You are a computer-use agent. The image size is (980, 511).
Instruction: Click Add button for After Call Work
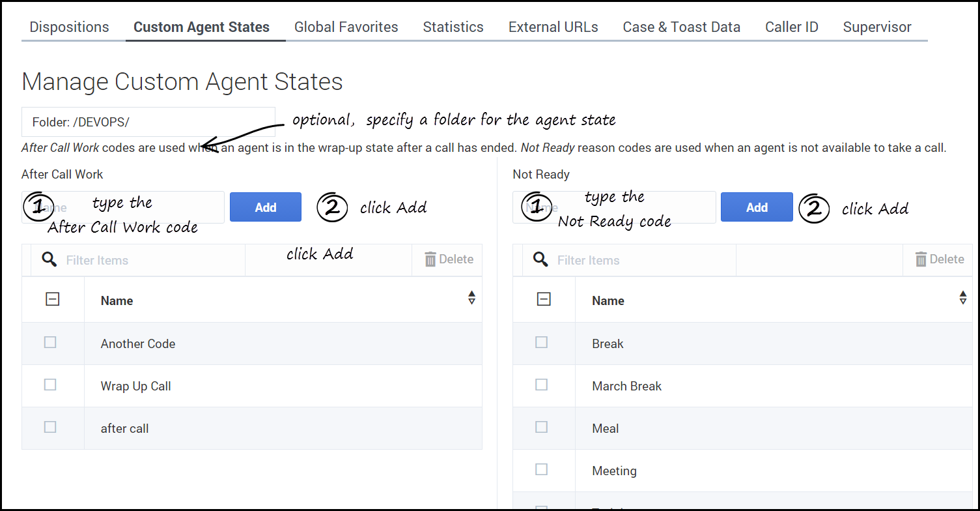265,207
